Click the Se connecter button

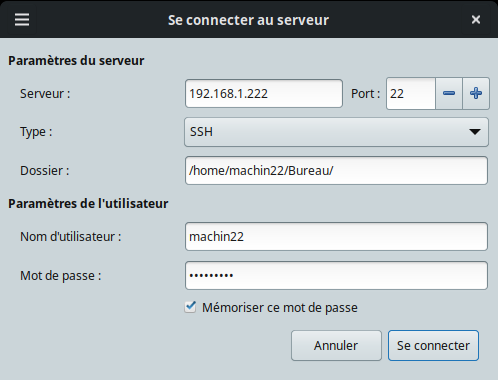[433, 346]
